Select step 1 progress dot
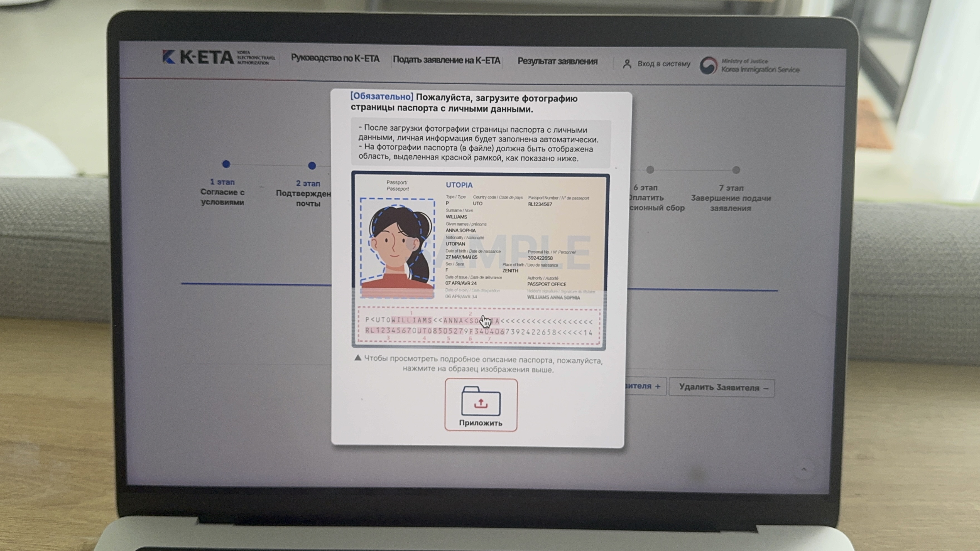Image resolution: width=980 pixels, height=551 pixels. 226,164
